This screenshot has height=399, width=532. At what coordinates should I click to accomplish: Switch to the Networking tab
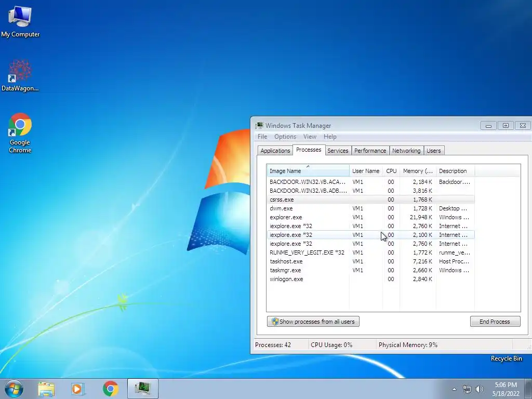(406, 151)
